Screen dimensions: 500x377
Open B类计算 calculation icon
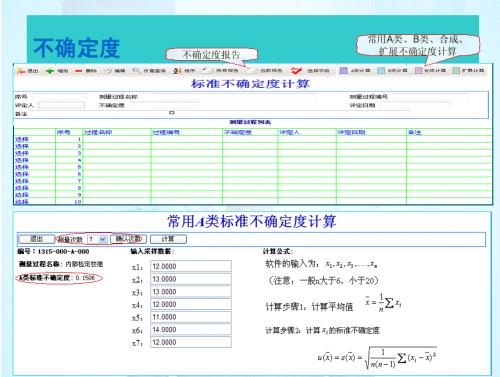tap(381, 71)
